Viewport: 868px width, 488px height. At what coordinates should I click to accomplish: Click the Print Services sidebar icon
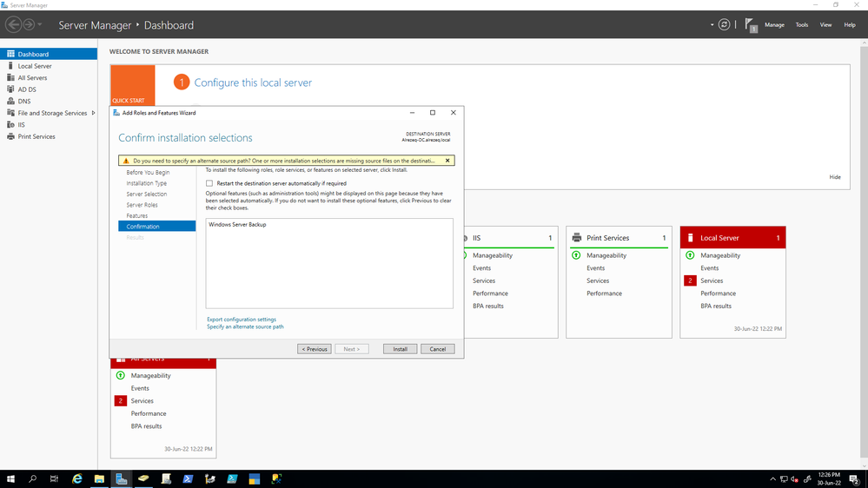10,136
